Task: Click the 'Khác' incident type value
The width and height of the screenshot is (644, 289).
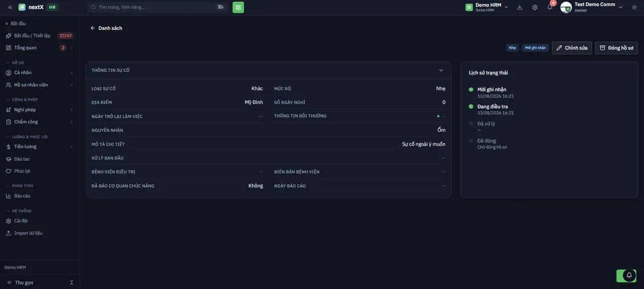Action: pyautogui.click(x=257, y=88)
